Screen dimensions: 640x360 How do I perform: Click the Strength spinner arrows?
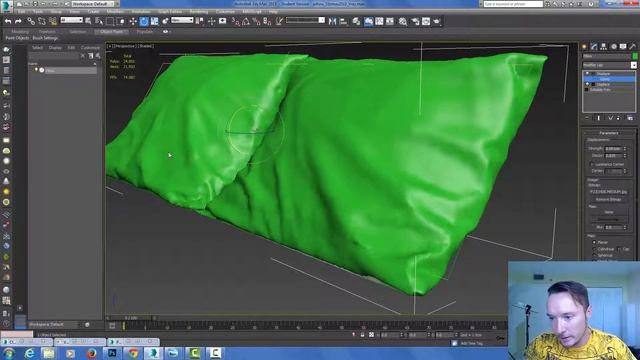[625, 149]
